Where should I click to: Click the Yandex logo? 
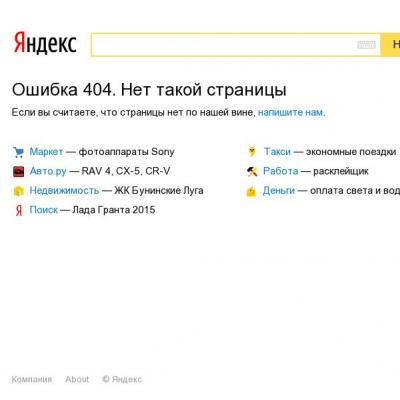pyautogui.click(x=45, y=43)
